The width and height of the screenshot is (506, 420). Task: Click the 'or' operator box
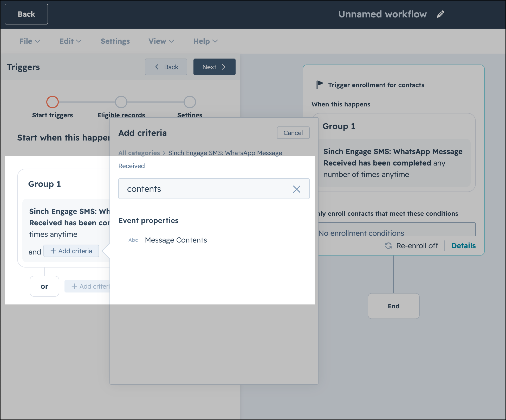pyautogui.click(x=44, y=286)
